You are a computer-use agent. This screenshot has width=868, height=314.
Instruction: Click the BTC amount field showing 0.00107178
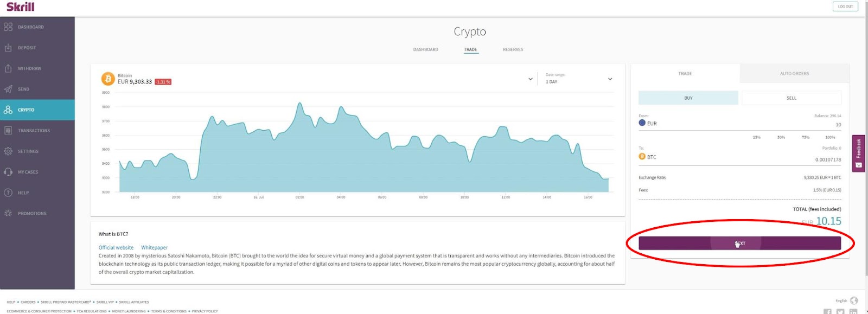tap(828, 159)
